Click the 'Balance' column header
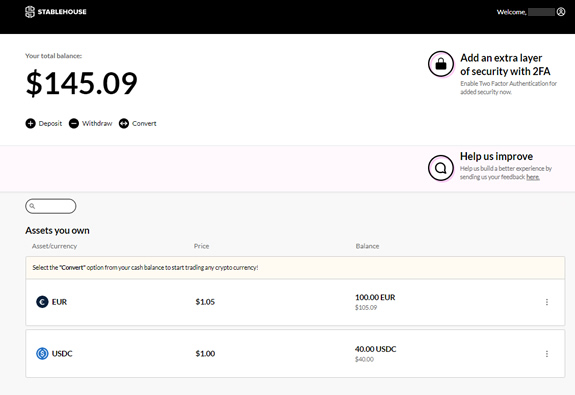575x395 pixels. pos(367,246)
